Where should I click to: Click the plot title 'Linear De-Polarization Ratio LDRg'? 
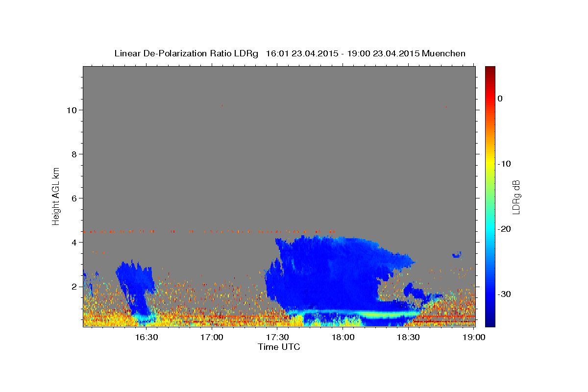pos(186,53)
